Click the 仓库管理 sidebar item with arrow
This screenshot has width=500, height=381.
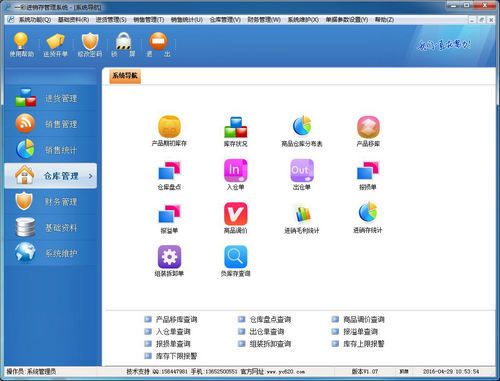point(51,176)
